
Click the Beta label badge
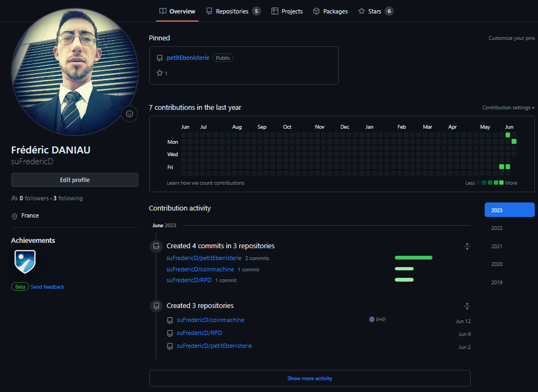20,286
